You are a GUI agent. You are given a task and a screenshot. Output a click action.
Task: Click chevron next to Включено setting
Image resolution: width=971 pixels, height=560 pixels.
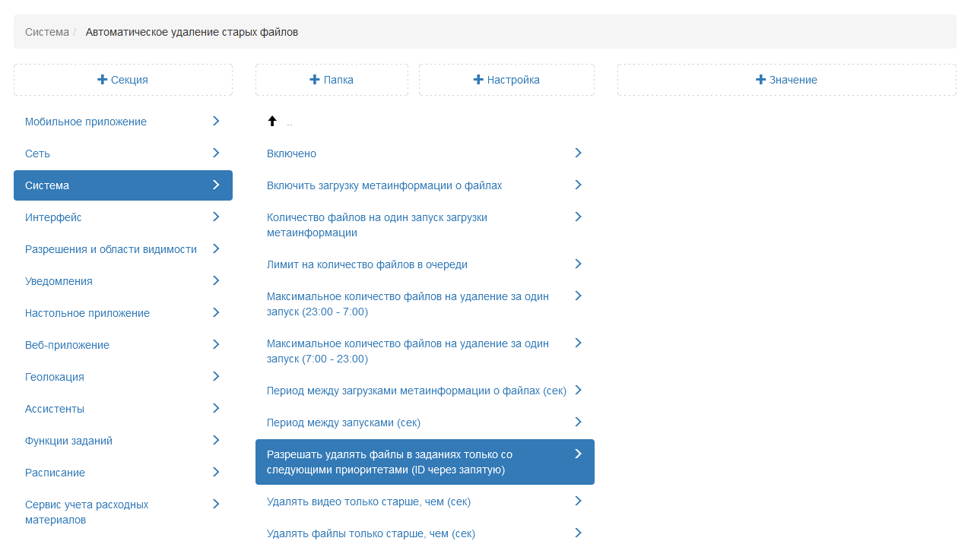[x=578, y=153]
